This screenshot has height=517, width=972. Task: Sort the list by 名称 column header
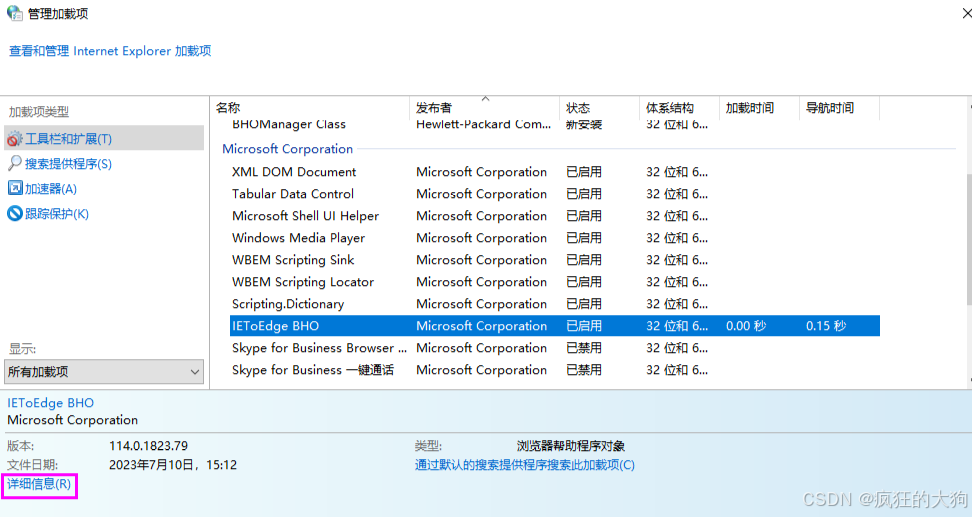click(309, 108)
